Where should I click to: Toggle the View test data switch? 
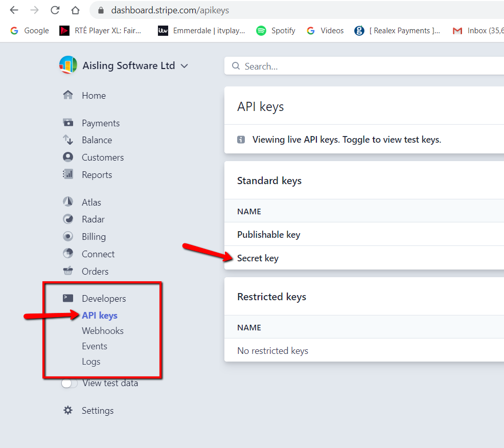[x=70, y=383]
